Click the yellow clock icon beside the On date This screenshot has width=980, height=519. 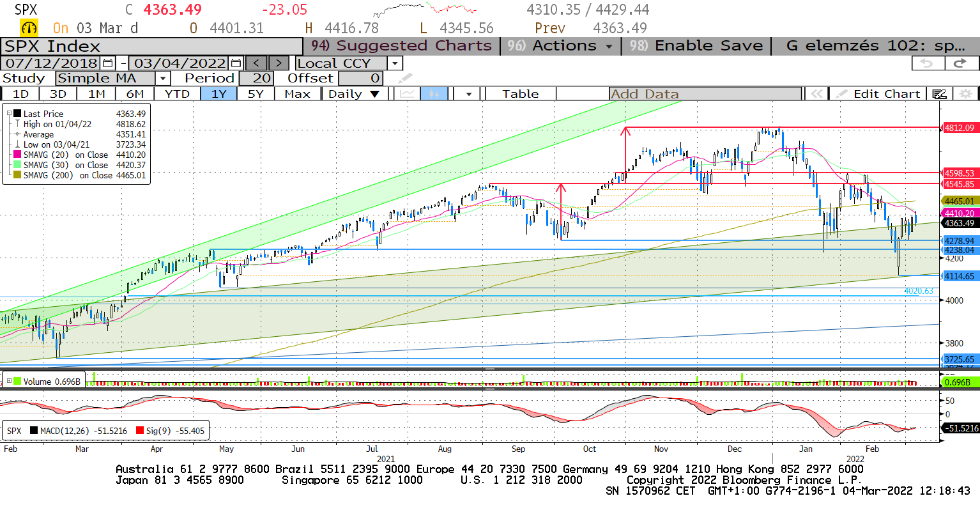[x=29, y=28]
